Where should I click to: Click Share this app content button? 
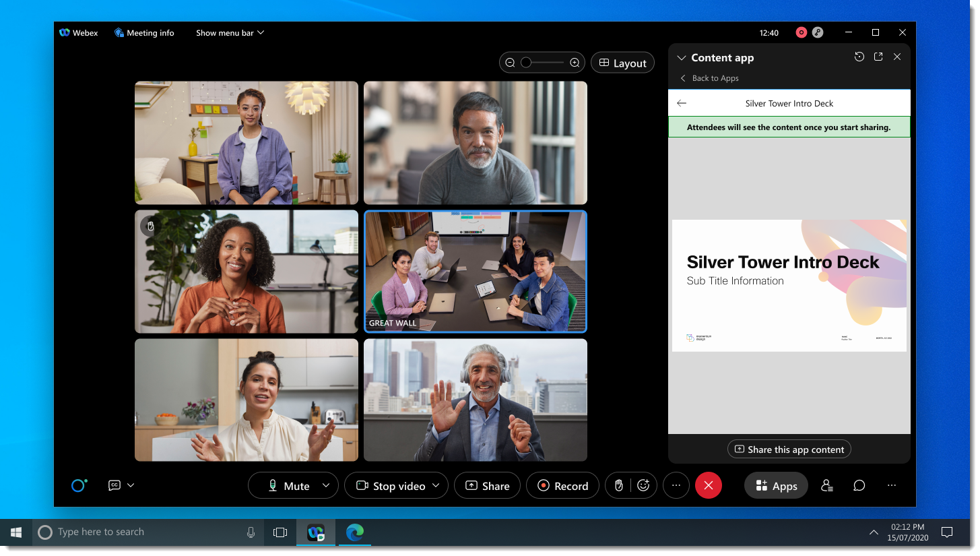coord(789,450)
